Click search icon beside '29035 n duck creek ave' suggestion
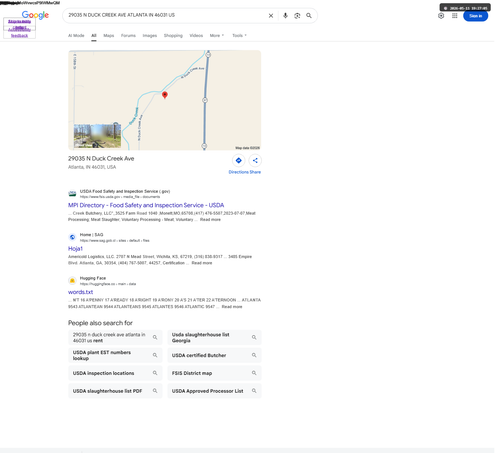 click(x=155, y=337)
